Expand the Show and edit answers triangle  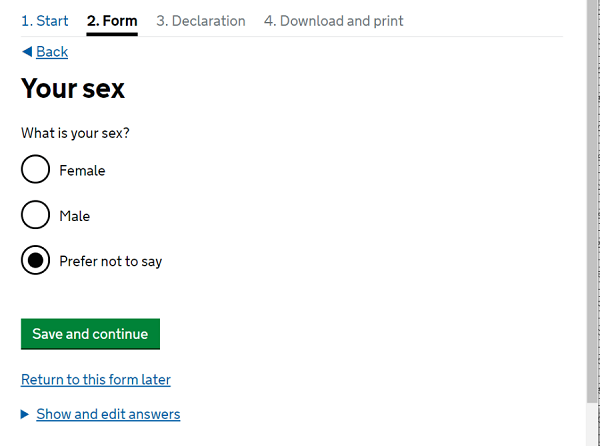click(x=25, y=414)
